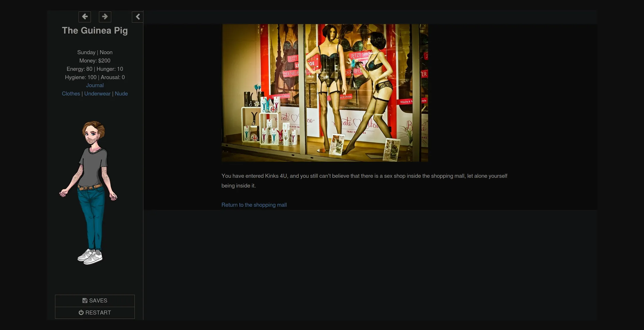Click the floppy disk SAVES icon
This screenshot has height=330, width=644.
85,300
